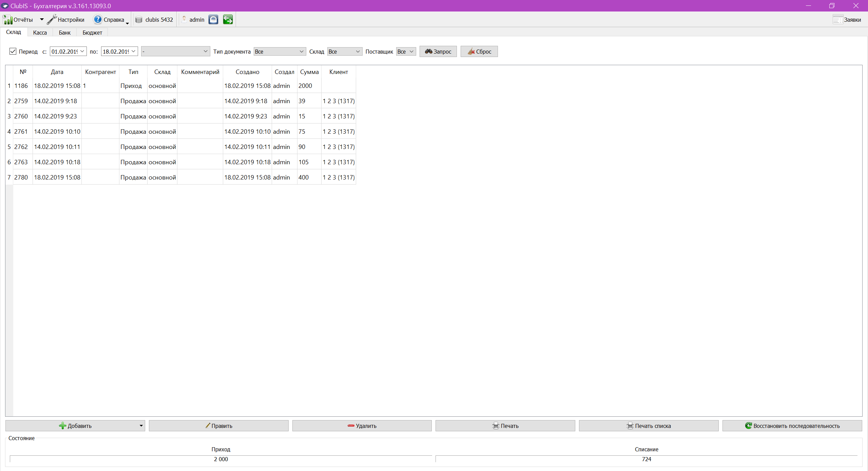Click the Клиент column header

[x=339, y=72]
